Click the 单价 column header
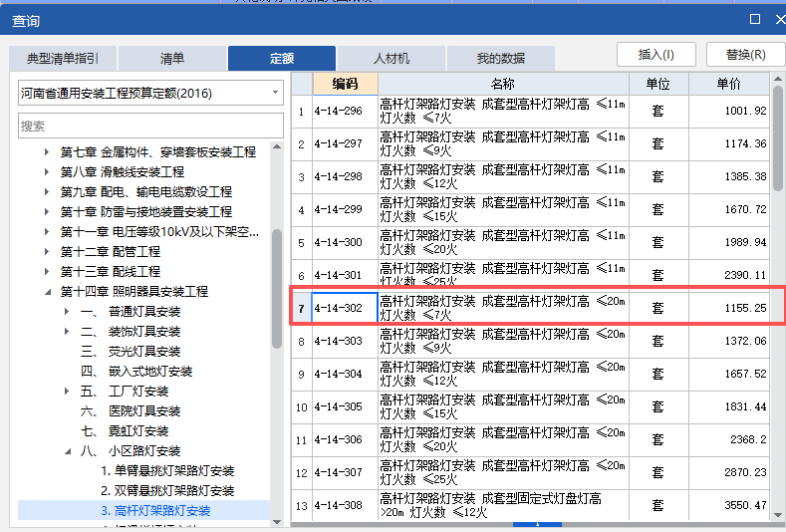 pyautogui.click(x=729, y=84)
